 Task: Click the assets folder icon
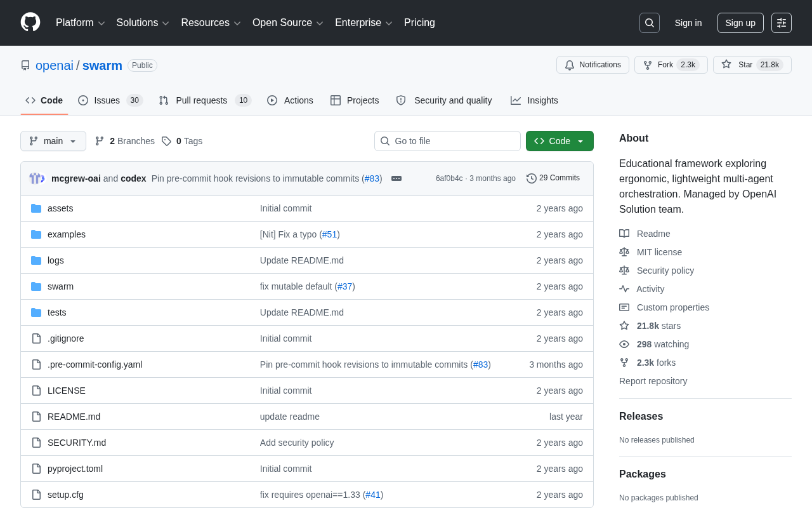[x=36, y=208]
